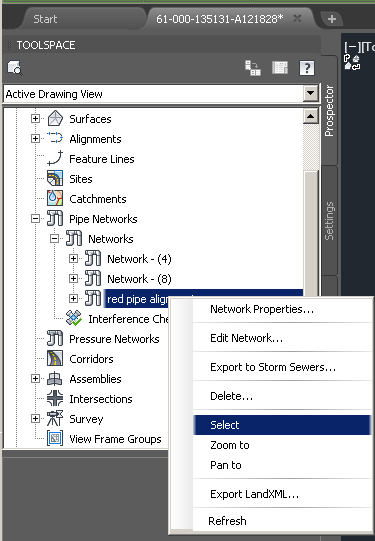The height and width of the screenshot is (541, 375).
Task: Switch to the Settings side tab
Action: (329, 221)
